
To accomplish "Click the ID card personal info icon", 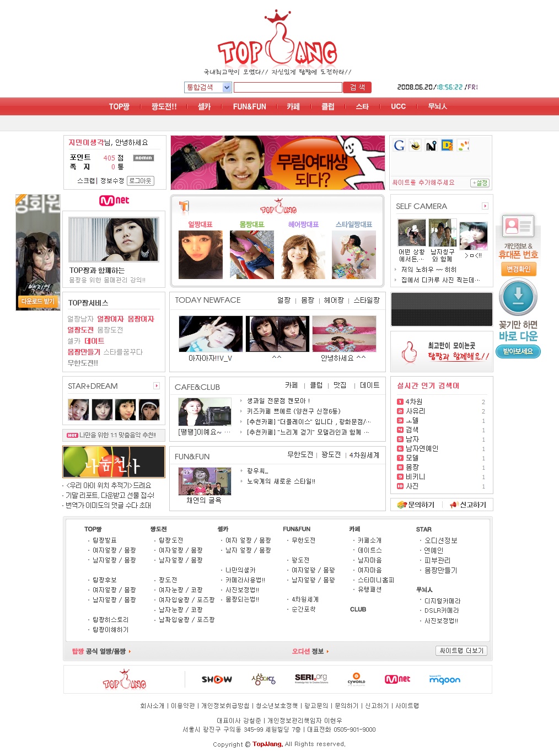I will 518,226.
